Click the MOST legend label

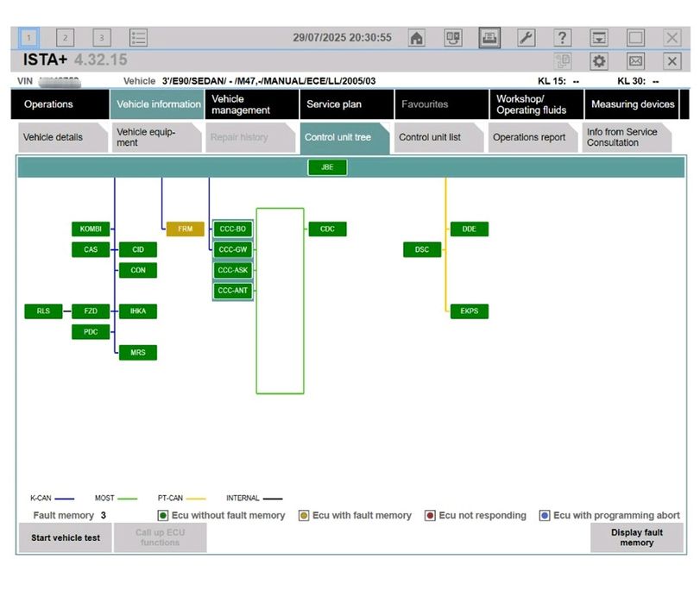coord(104,498)
